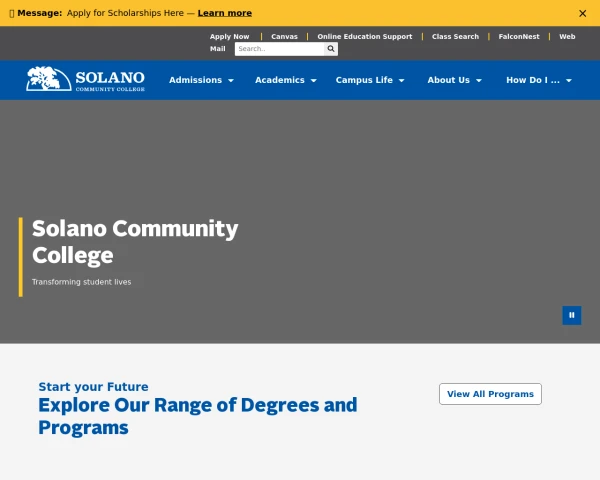
Task: Click the Solano Community College hero heading
Action: 135,242
